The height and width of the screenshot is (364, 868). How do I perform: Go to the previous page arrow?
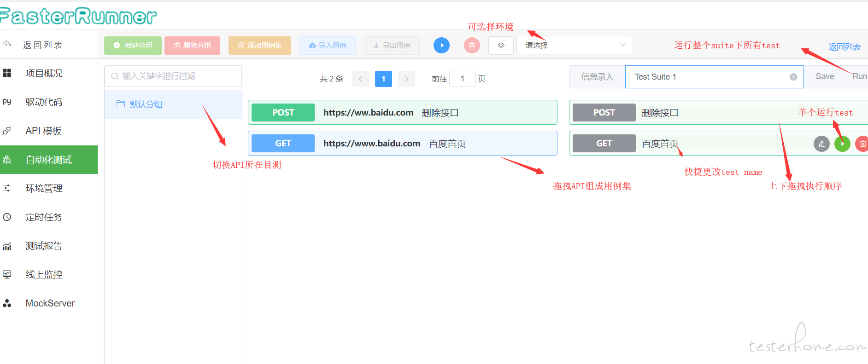[x=360, y=79]
